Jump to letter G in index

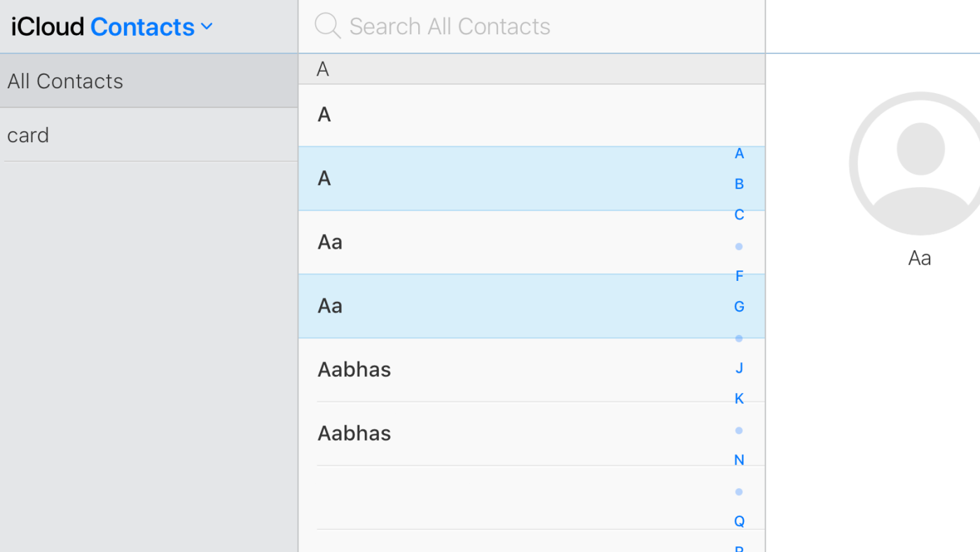pyautogui.click(x=739, y=307)
